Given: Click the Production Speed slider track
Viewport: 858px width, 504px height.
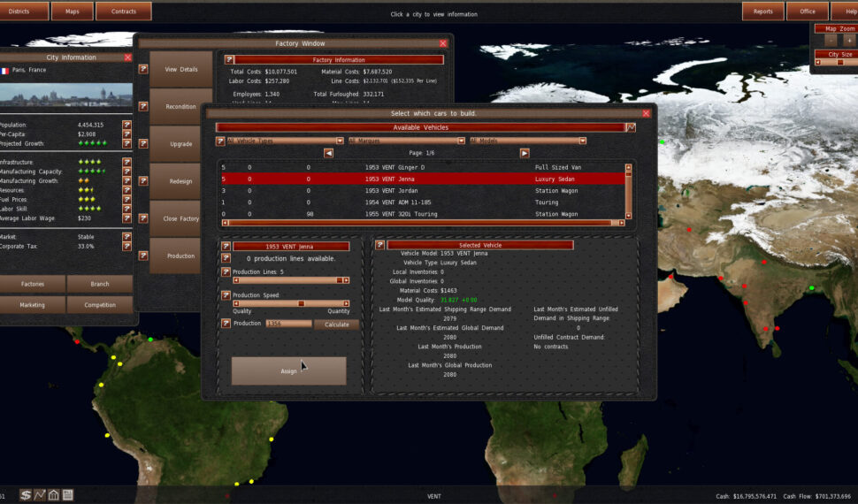Looking at the screenshot, I should point(291,303).
